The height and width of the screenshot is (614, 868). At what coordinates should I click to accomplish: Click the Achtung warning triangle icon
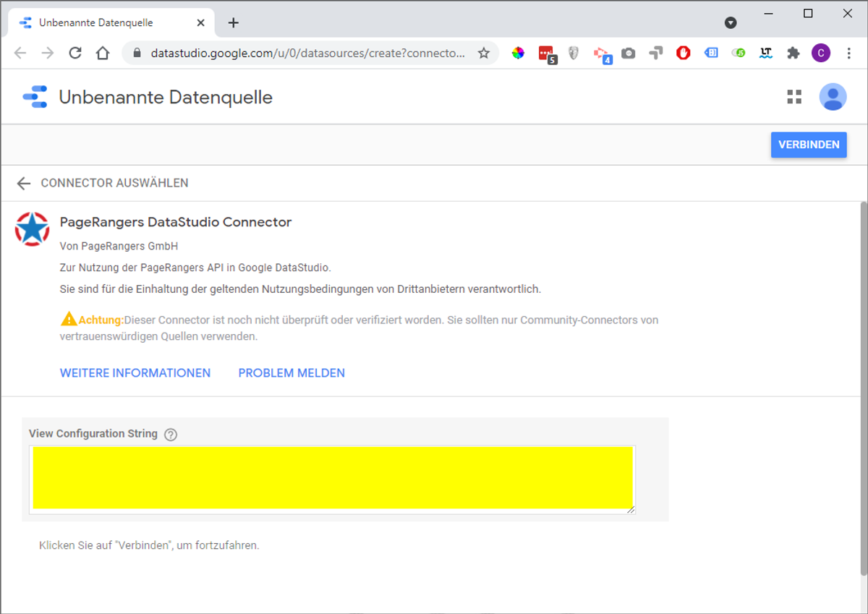pos(69,319)
